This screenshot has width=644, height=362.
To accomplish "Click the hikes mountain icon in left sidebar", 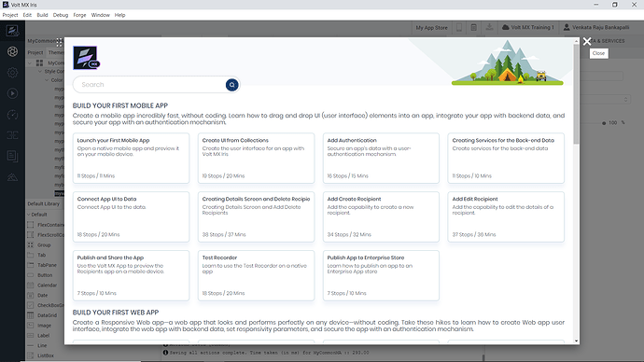I will pos(12,177).
